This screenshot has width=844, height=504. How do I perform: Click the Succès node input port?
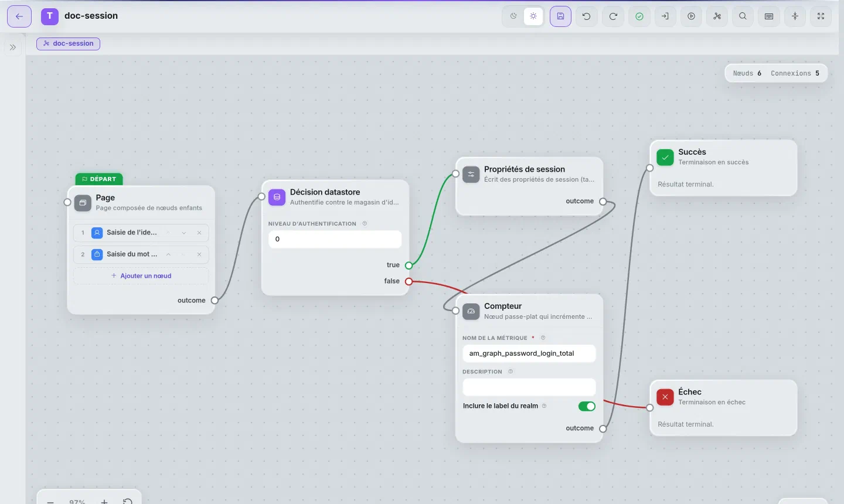(649, 168)
